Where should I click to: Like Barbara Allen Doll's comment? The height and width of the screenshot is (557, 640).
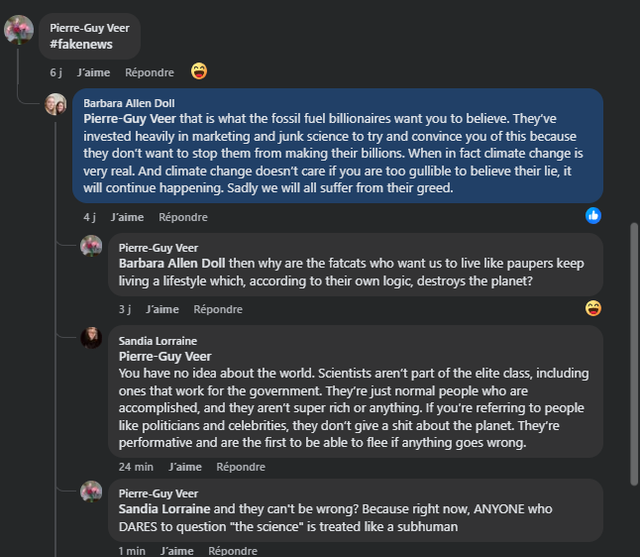127,217
